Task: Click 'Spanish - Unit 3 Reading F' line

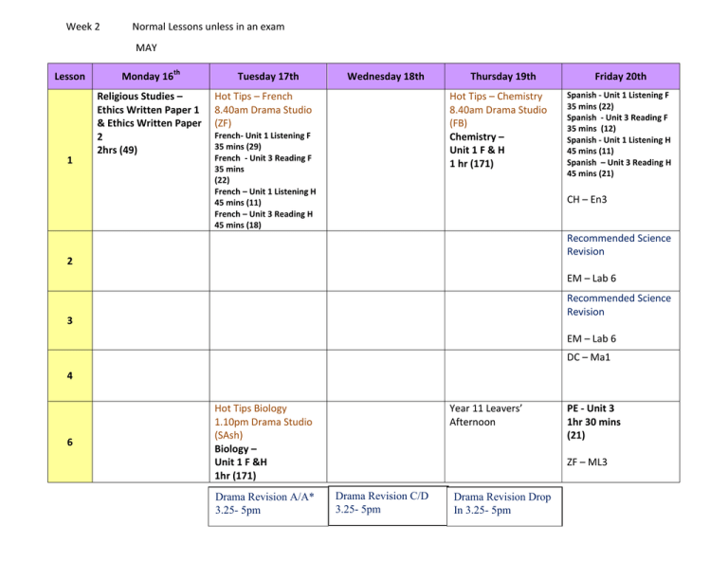Action: click(617, 118)
